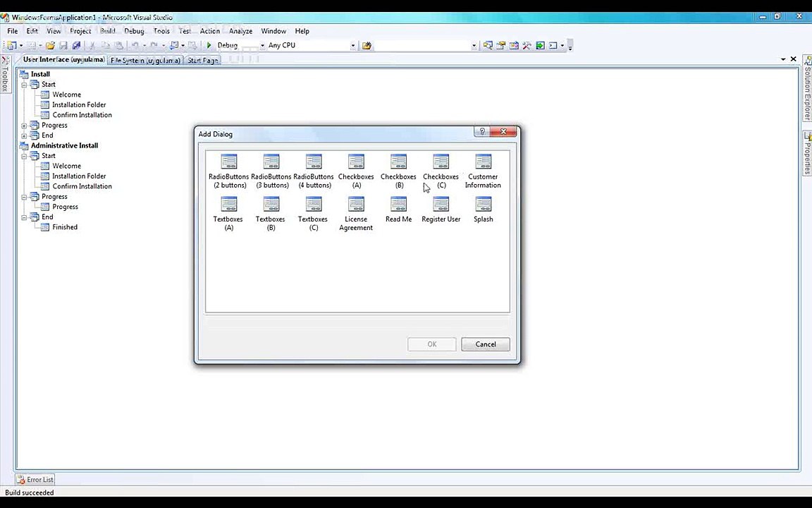Click the Save toolbar icon
The image size is (812, 508).
pos(63,46)
